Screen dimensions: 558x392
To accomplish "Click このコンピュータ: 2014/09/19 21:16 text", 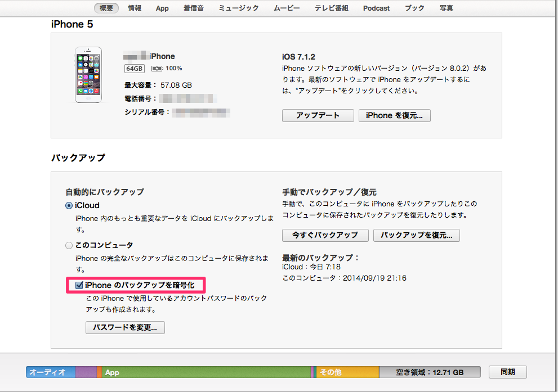I will pos(344,278).
